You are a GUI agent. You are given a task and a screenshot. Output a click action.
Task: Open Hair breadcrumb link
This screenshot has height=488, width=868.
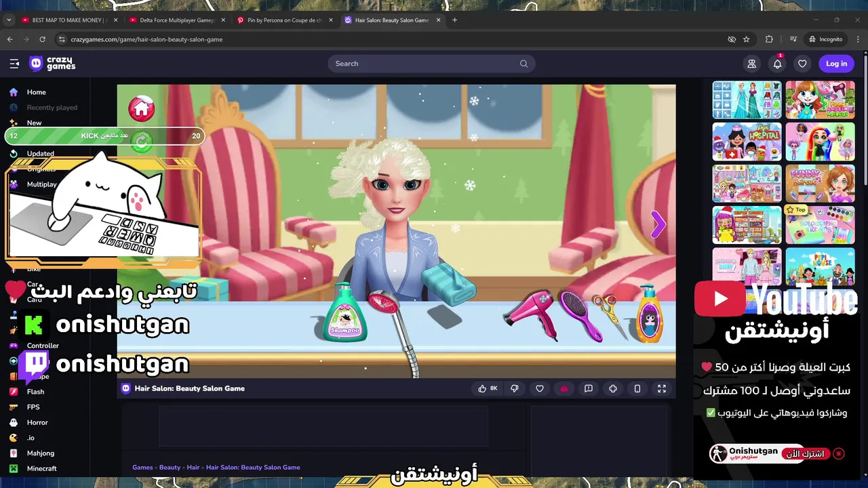click(193, 468)
